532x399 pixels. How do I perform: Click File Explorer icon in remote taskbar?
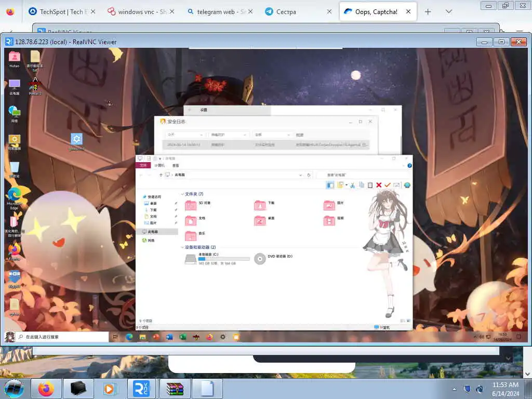pos(142,337)
